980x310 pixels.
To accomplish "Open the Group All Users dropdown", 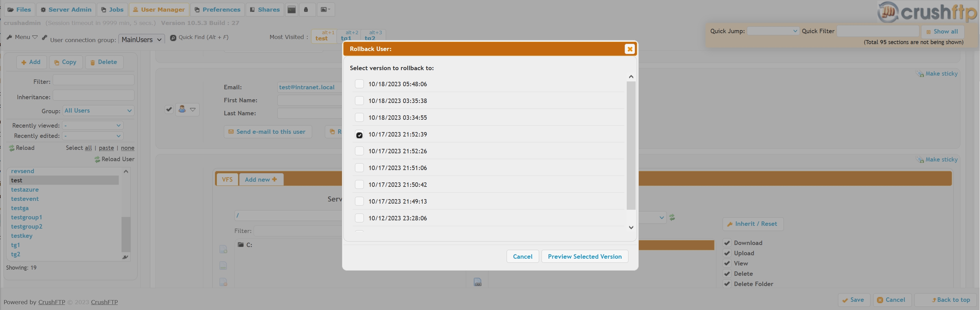I will (x=98, y=111).
